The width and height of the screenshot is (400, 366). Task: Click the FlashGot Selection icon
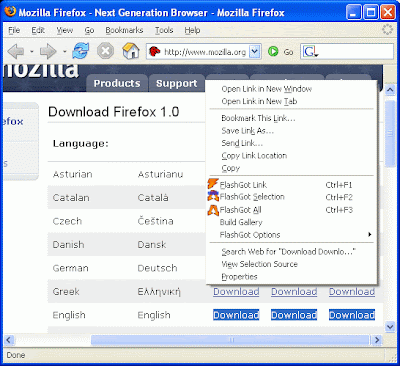[x=213, y=197]
